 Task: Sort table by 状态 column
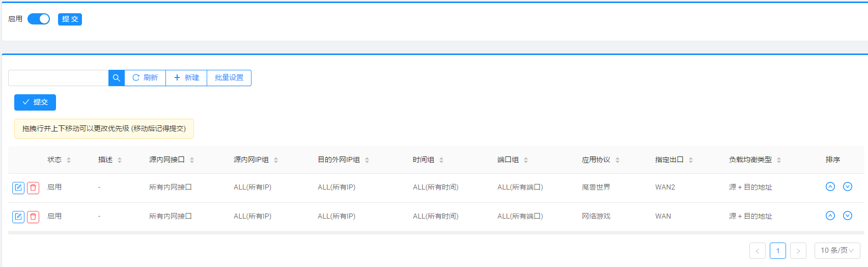tap(59, 160)
